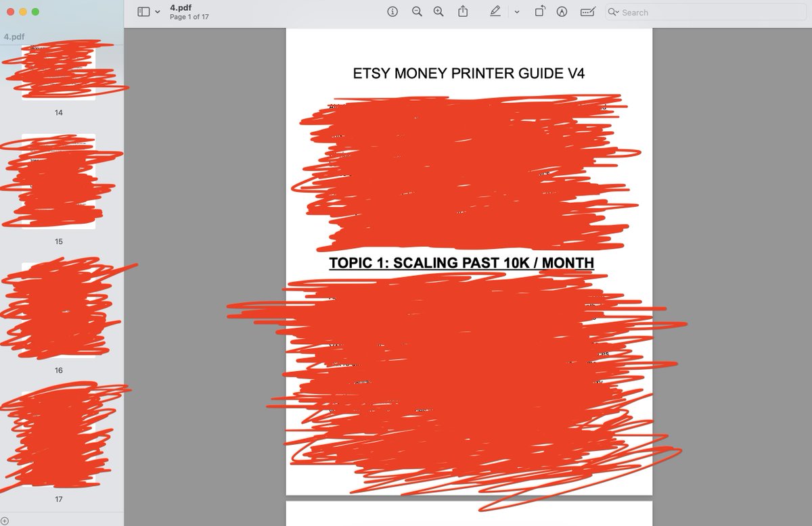
Task: Click 'ETSY MONEY PRINTER GUIDE V4' heading
Action: click(x=469, y=74)
